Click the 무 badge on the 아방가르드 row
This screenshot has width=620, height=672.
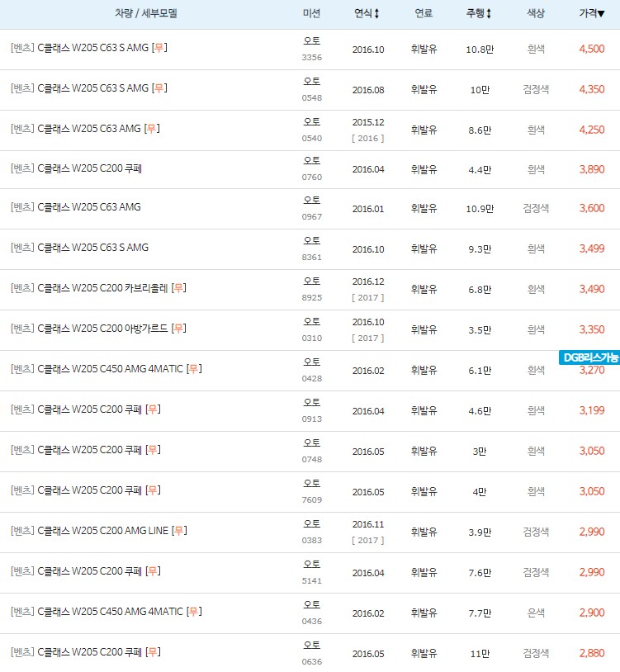coord(178,329)
